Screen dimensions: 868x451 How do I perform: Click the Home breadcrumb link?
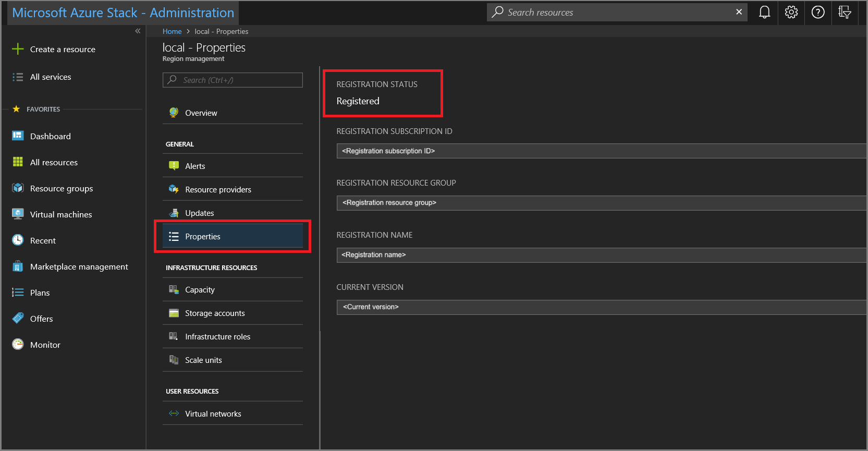172,32
